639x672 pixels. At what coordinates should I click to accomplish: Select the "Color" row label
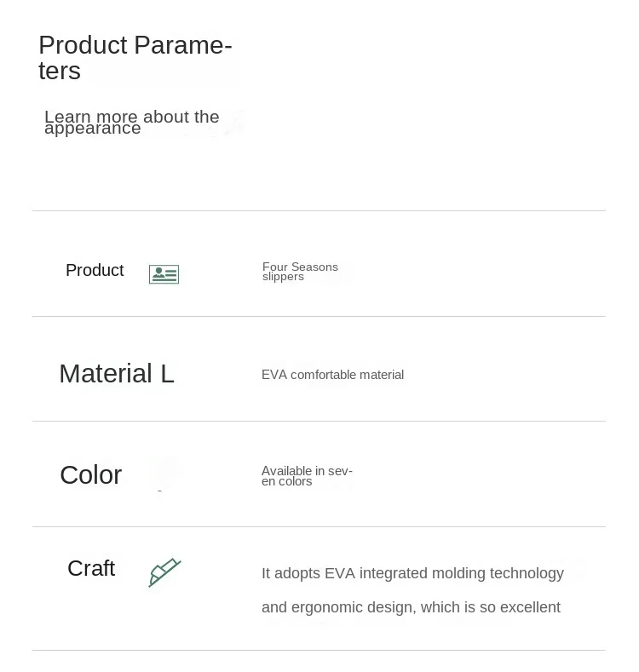(91, 474)
